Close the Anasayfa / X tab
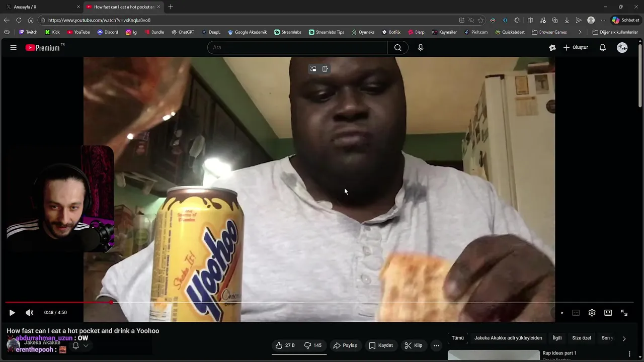 click(x=78, y=7)
